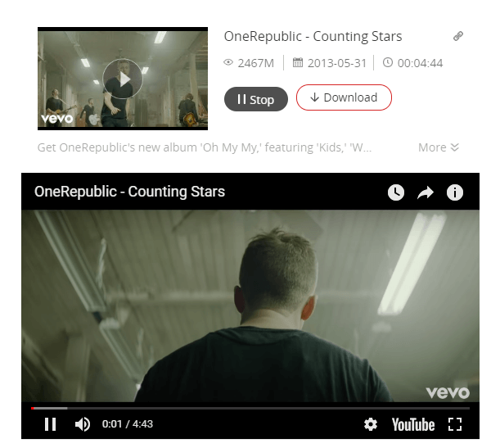500x448 pixels.
Task: Enter fullscreen mode in the player
Action: click(455, 424)
